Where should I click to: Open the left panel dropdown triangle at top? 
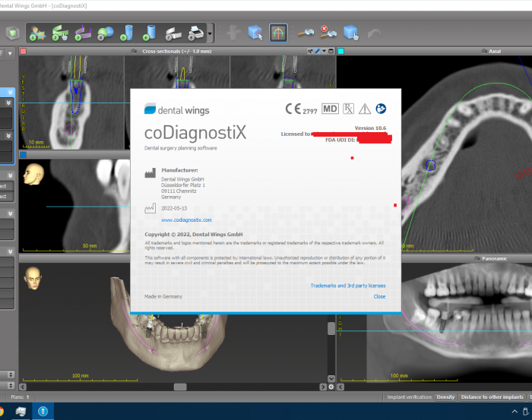pyautogui.click(x=10, y=54)
